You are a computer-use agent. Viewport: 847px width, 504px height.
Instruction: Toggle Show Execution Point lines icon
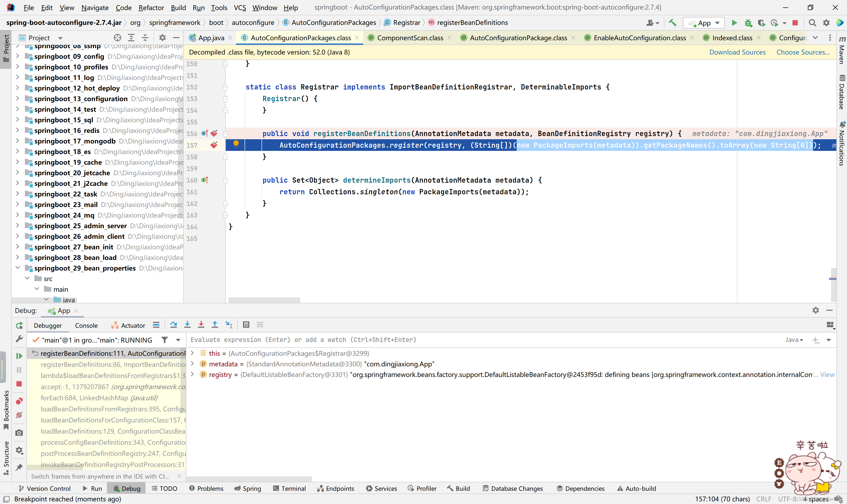pyautogui.click(x=156, y=325)
